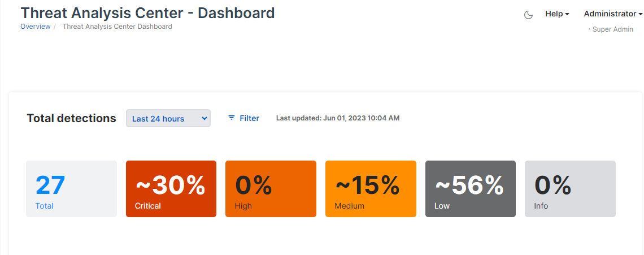Toggle dark mode with the moon icon

pos(529,15)
